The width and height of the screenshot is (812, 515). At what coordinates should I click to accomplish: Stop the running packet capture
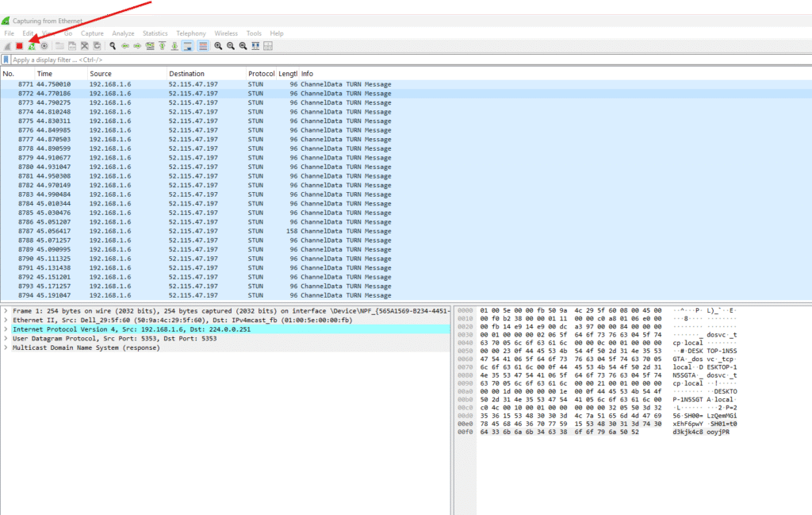[x=19, y=46]
